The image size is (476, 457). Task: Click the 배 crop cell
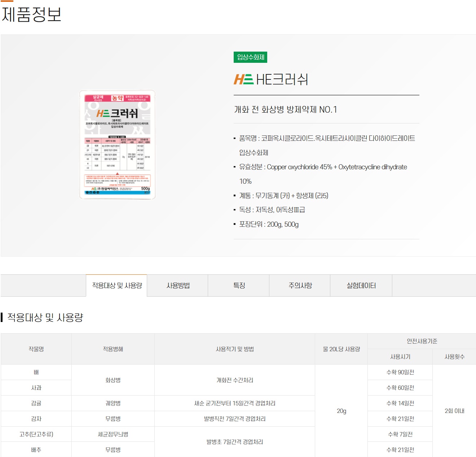pyautogui.click(x=36, y=372)
